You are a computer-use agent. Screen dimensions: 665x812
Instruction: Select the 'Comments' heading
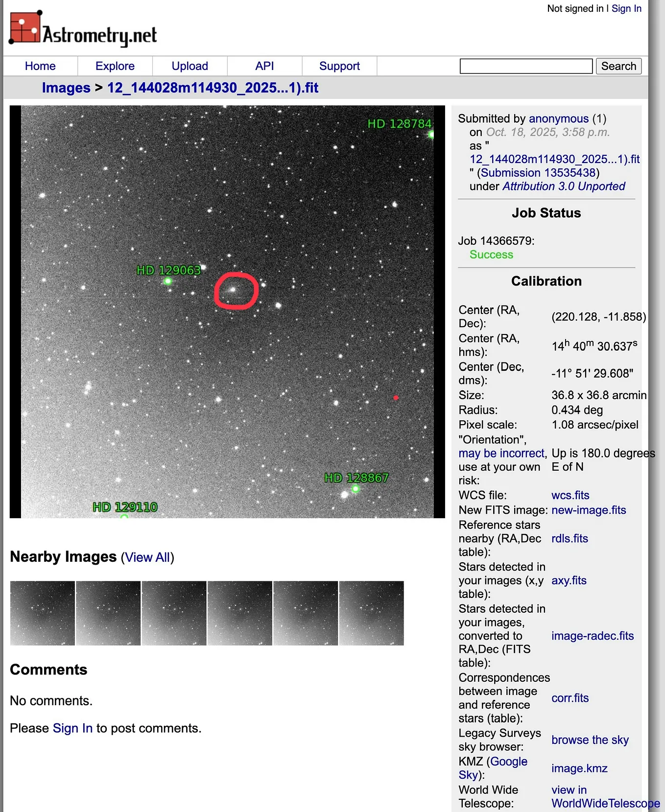pos(48,669)
